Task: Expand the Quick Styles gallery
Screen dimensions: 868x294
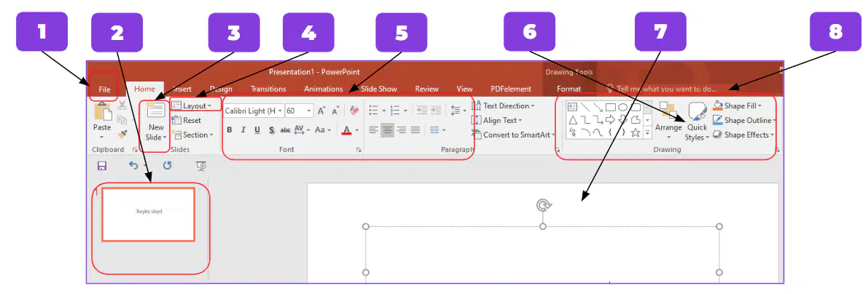Action: click(697, 122)
